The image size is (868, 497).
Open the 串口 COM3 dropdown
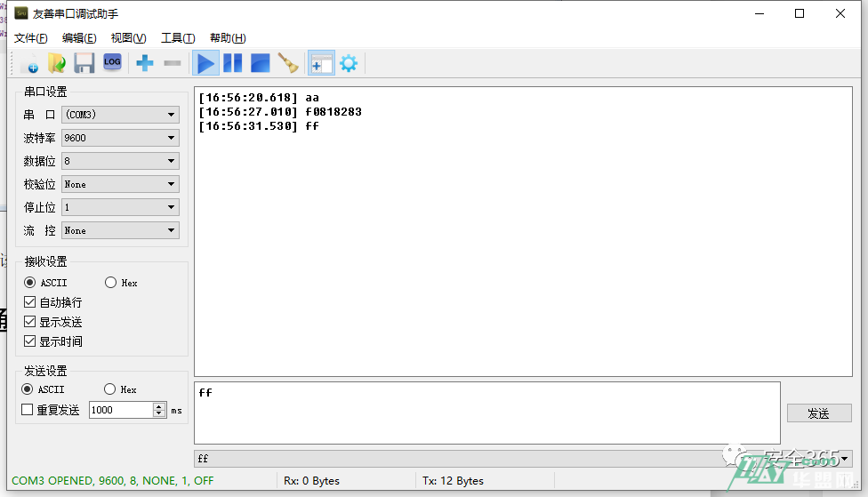(120, 115)
